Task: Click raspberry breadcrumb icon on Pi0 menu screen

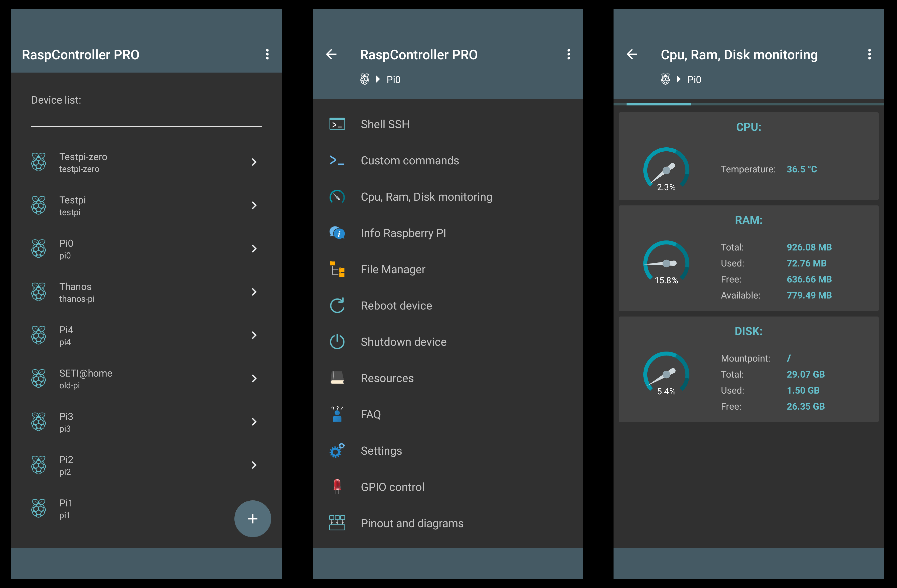Action: point(364,79)
